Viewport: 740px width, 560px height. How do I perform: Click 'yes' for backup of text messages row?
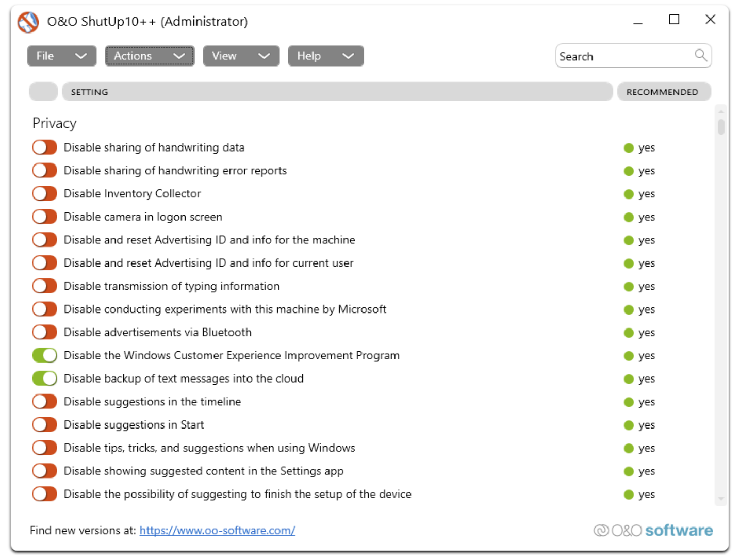[x=647, y=380]
